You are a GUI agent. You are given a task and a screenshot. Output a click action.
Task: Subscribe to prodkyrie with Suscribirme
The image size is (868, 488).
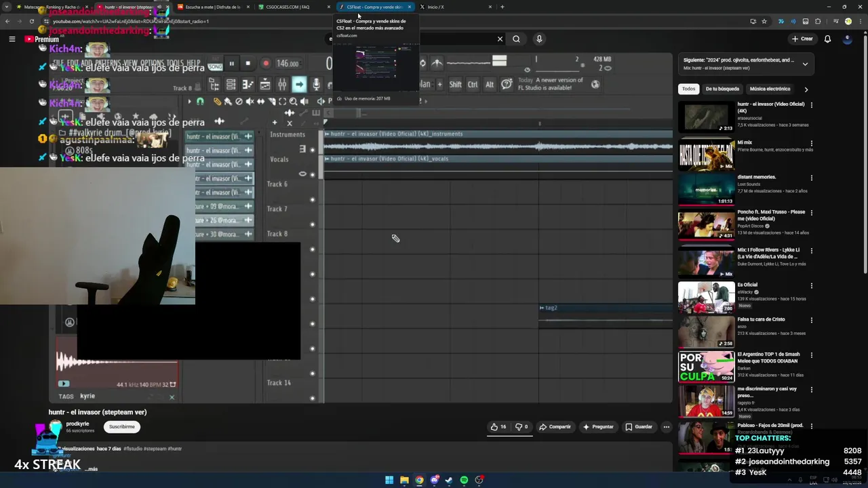122,426
